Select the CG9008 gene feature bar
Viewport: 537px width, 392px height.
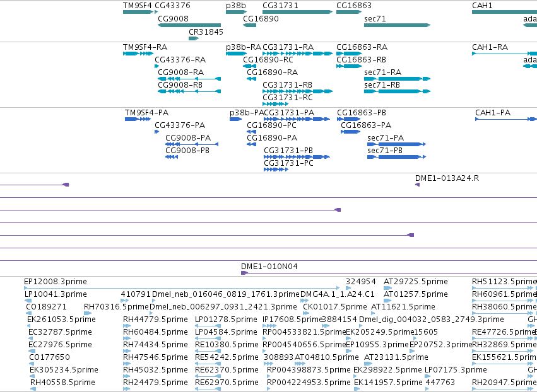point(189,25)
